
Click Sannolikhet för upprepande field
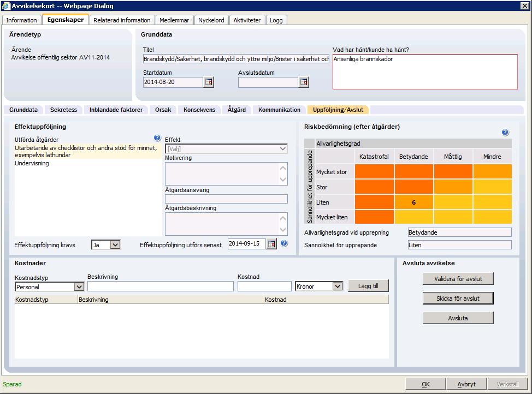[x=460, y=245]
